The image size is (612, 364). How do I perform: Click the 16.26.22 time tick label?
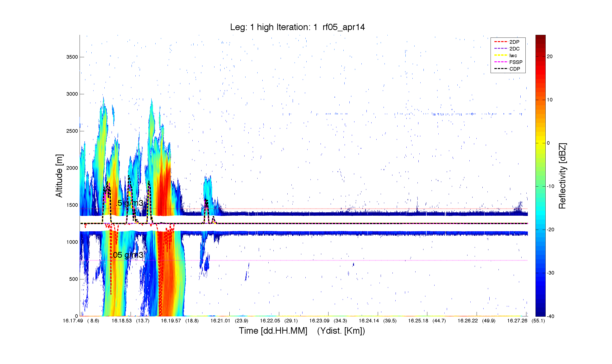tap(467, 320)
